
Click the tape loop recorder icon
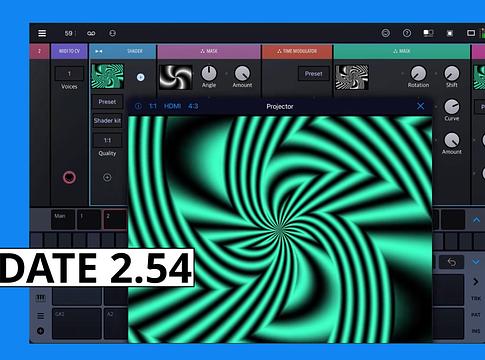pyautogui.click(x=91, y=33)
